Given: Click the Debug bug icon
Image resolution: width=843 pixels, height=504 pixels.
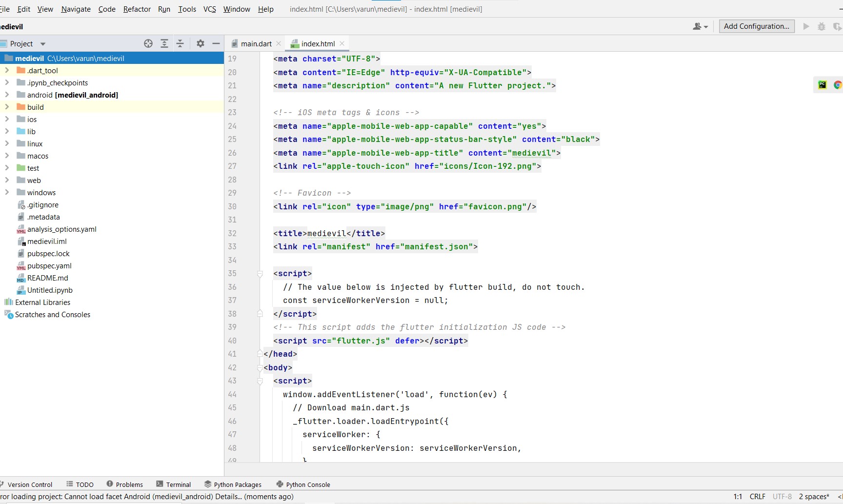Looking at the screenshot, I should (822, 26).
